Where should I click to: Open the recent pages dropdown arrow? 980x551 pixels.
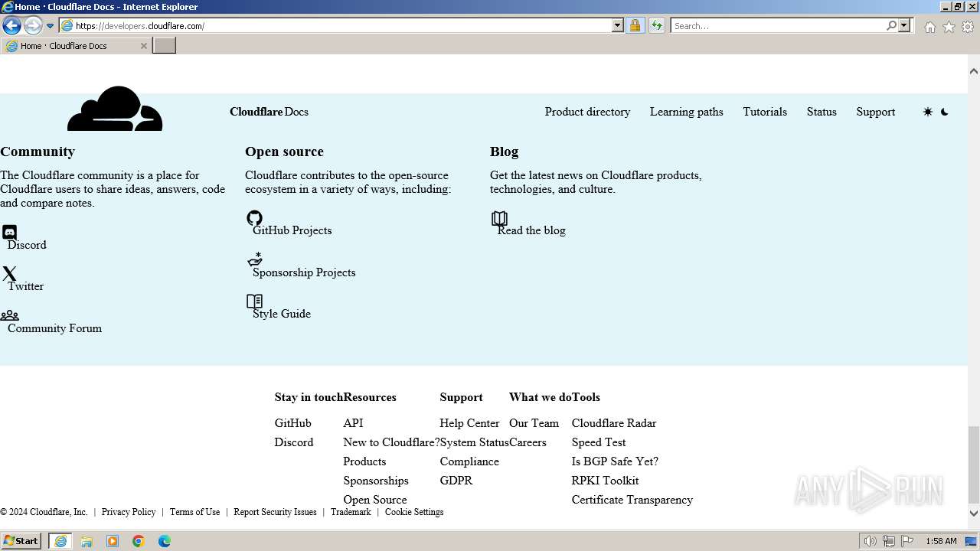pos(50,26)
